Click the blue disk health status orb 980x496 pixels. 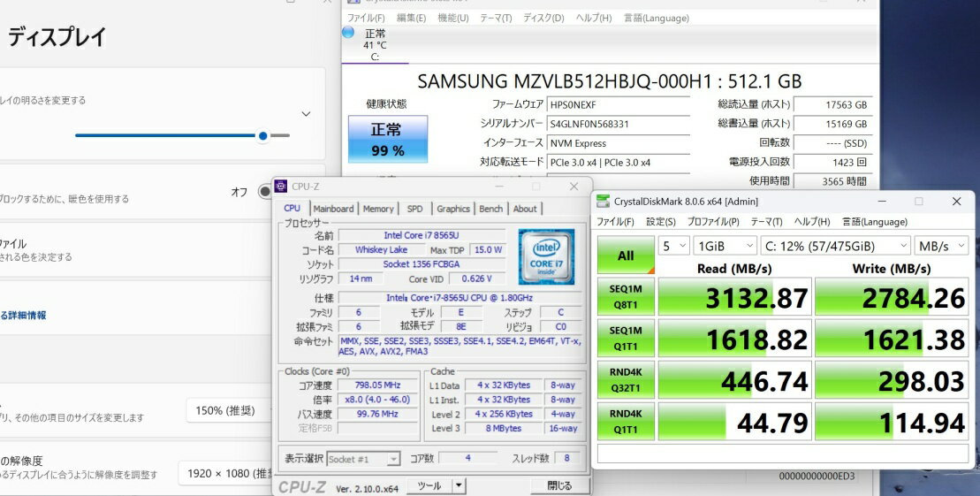click(x=347, y=33)
